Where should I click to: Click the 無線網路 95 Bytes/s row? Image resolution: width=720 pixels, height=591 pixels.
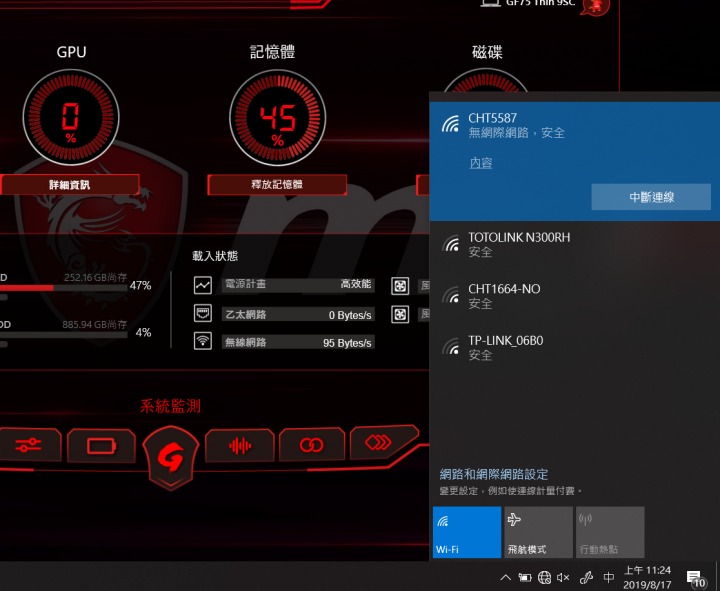click(x=298, y=342)
